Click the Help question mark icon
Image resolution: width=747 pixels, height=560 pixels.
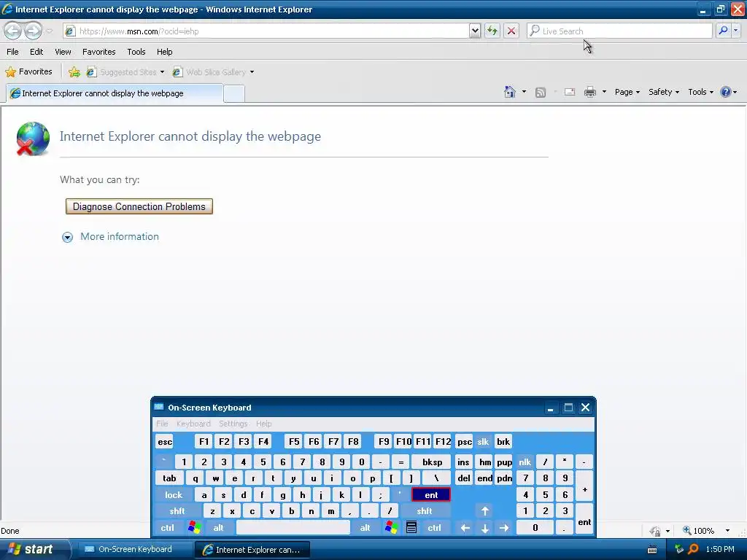coord(726,92)
